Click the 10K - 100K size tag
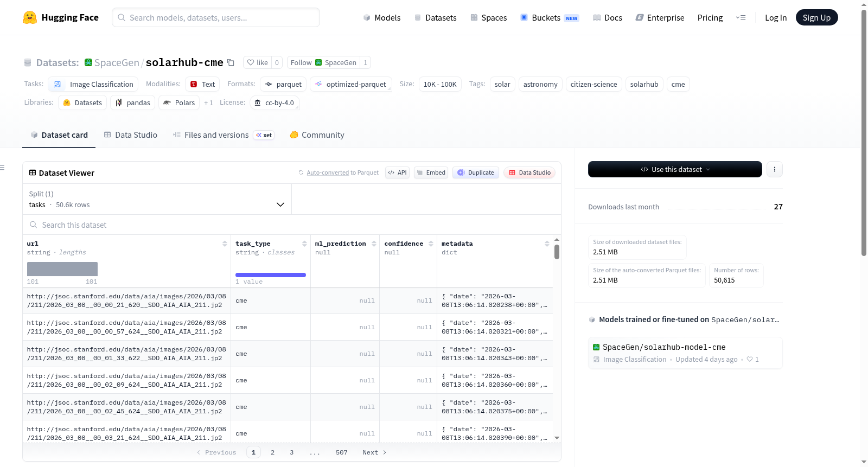868x467 pixels. point(440,84)
